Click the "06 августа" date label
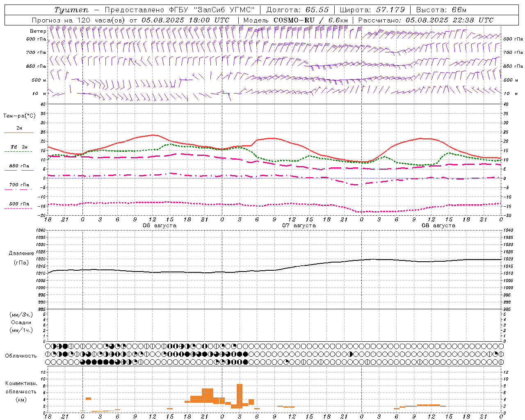525x420 pixels. tap(160, 226)
